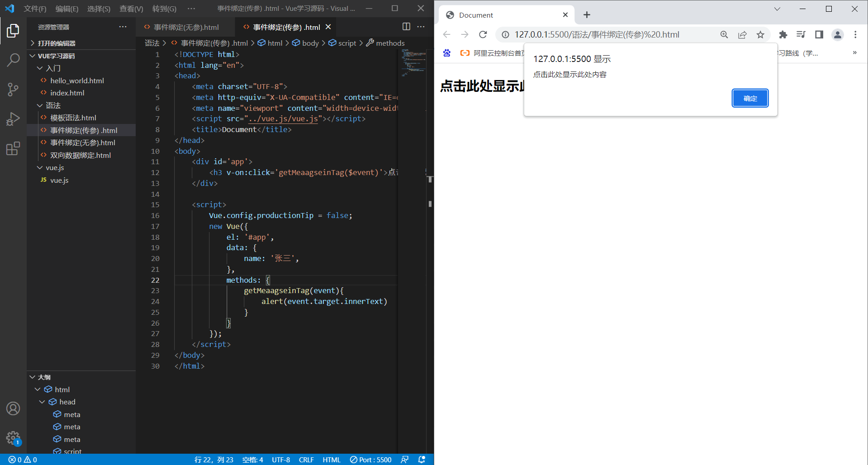Open Chrome media controls icon
Screen dimensions: 868x465
pyautogui.click(x=801, y=34)
